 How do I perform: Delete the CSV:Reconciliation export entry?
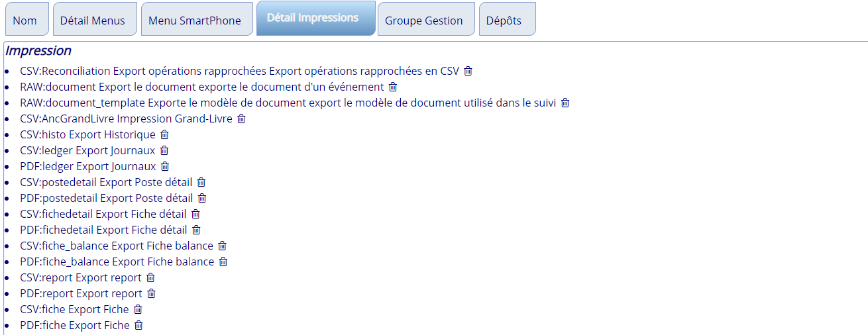tap(468, 71)
